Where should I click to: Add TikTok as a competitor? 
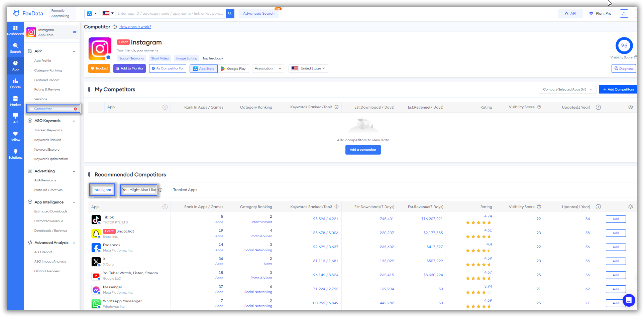click(616, 219)
